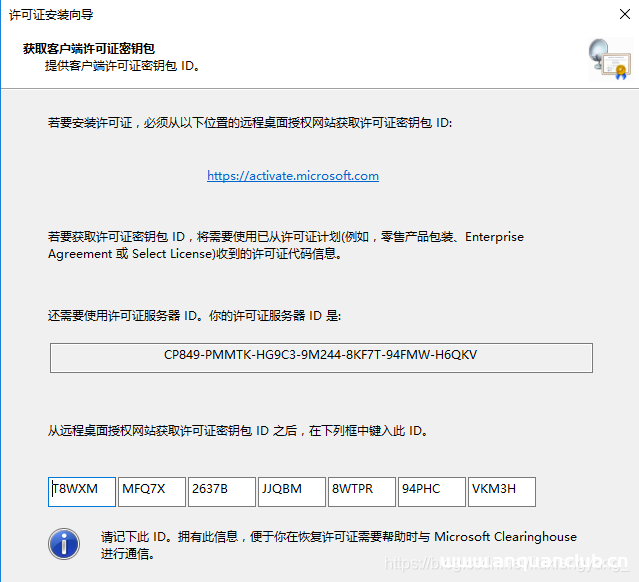Image resolution: width=639 pixels, height=582 pixels.
Task: Focus the 94PHC key pack ID box
Action: [x=432, y=490]
